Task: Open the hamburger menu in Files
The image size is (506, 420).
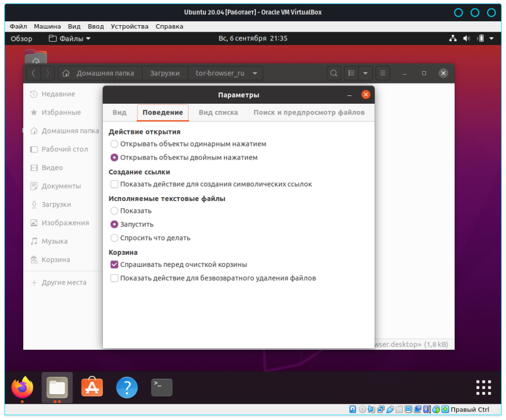Action: [x=382, y=73]
